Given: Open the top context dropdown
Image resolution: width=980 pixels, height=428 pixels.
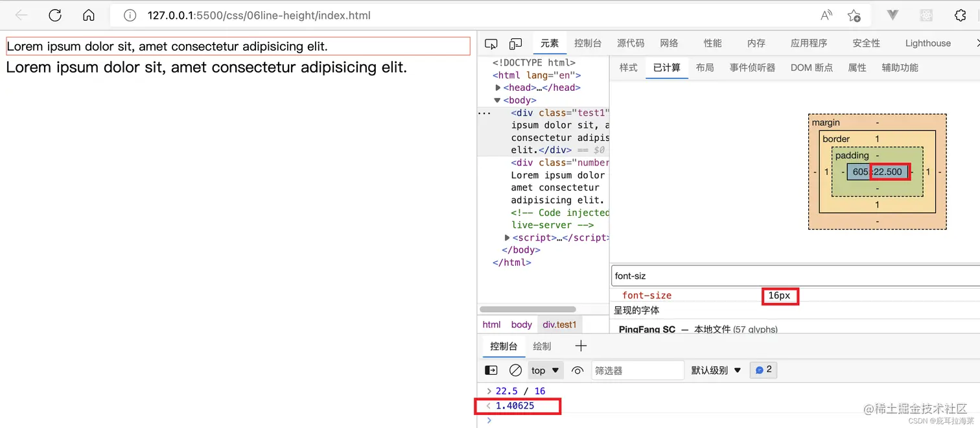Looking at the screenshot, I should click(545, 370).
